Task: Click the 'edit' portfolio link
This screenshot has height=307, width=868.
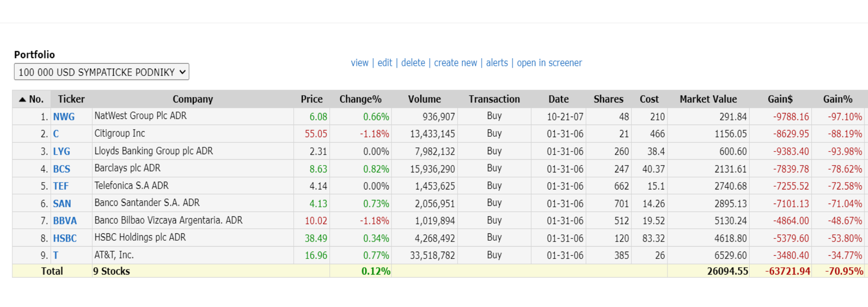Action: tap(385, 63)
